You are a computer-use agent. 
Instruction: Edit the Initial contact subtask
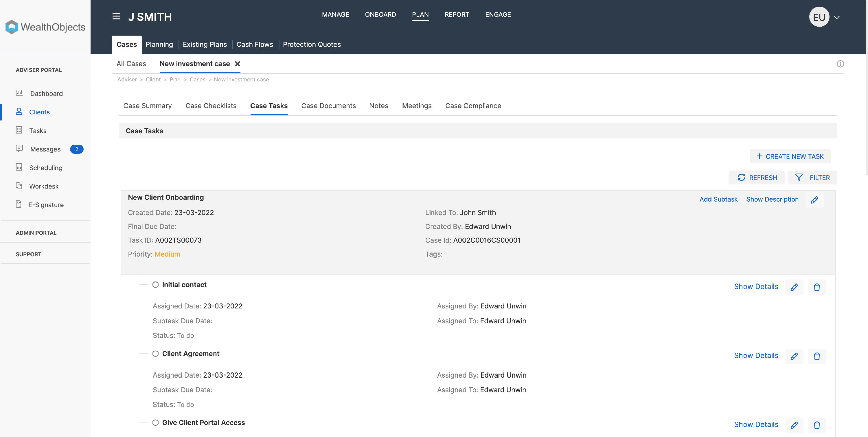pos(794,287)
